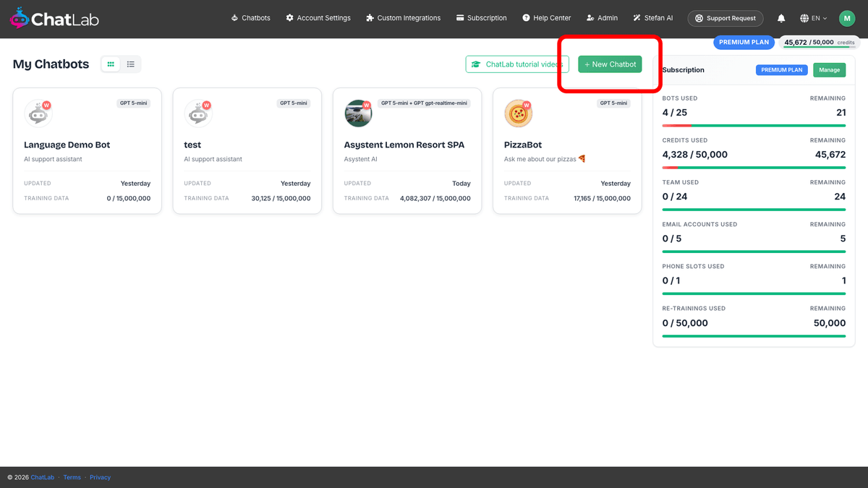Viewport: 868px width, 488px height.
Task: Click the Language Demo Bot robot avatar
Action: point(38,114)
